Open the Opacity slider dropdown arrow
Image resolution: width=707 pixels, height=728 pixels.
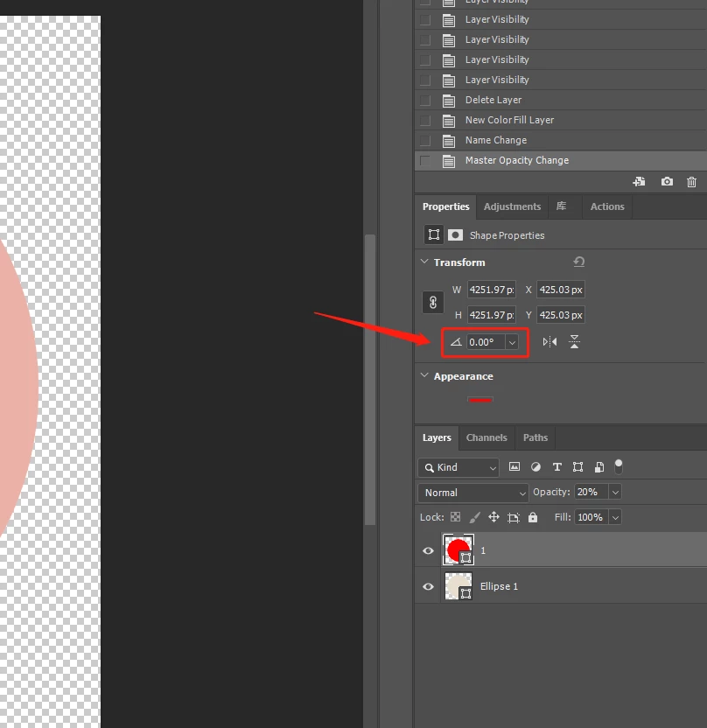tap(615, 492)
